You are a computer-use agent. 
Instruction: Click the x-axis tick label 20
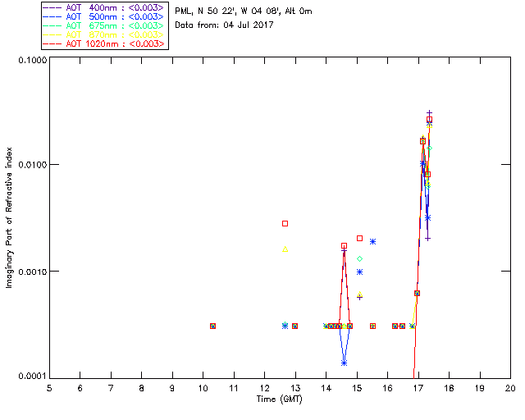[x=510, y=389]
